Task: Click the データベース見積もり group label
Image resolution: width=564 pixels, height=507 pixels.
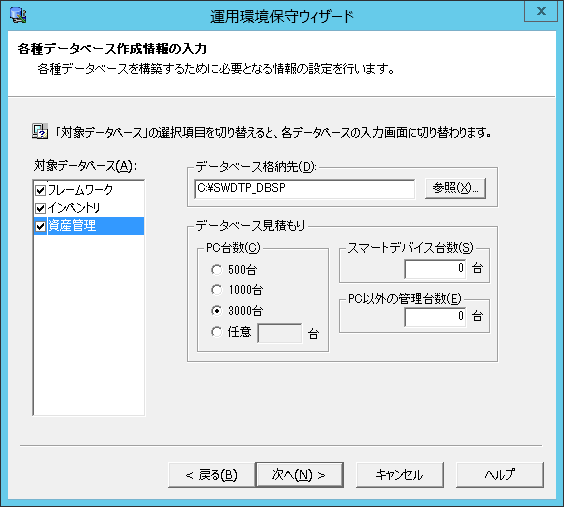Action: pyautogui.click(x=250, y=225)
